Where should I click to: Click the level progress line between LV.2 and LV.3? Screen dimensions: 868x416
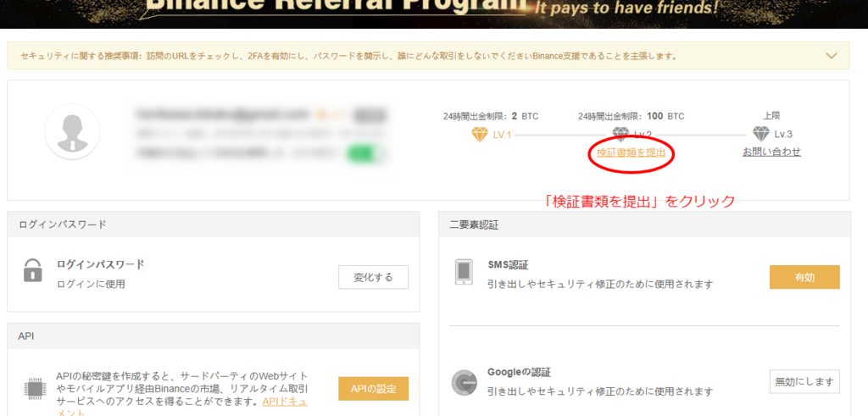point(702,135)
